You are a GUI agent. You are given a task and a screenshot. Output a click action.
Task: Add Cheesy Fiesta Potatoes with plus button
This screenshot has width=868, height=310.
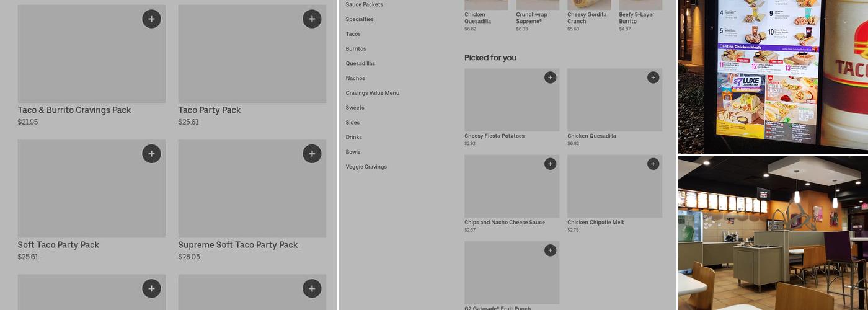point(550,77)
